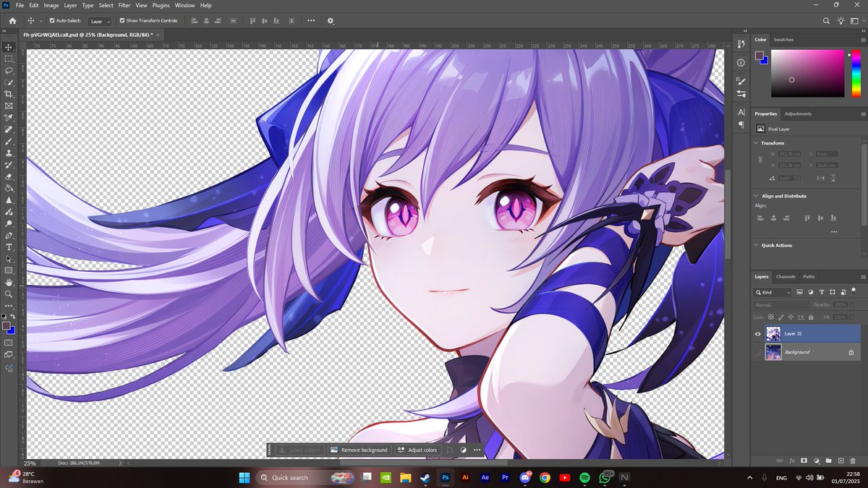This screenshot has height=488, width=868.
Task: Create new fill or adjustment layer icon
Action: 816,461
